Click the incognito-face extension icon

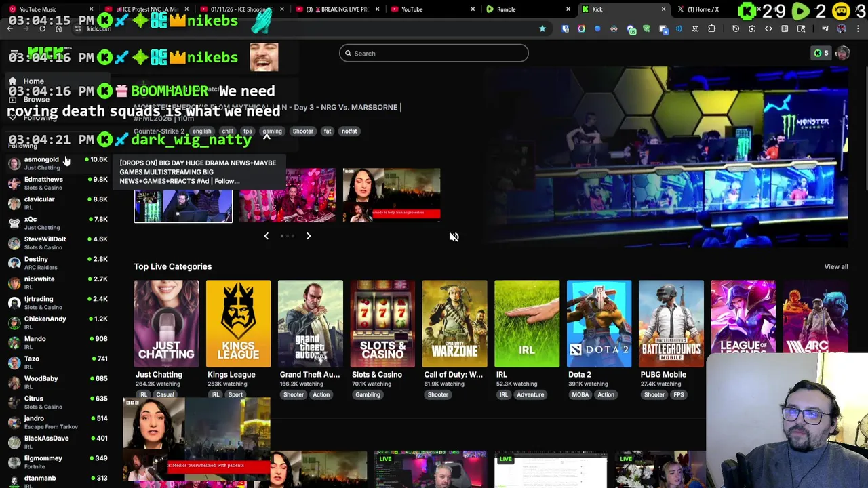click(x=614, y=28)
